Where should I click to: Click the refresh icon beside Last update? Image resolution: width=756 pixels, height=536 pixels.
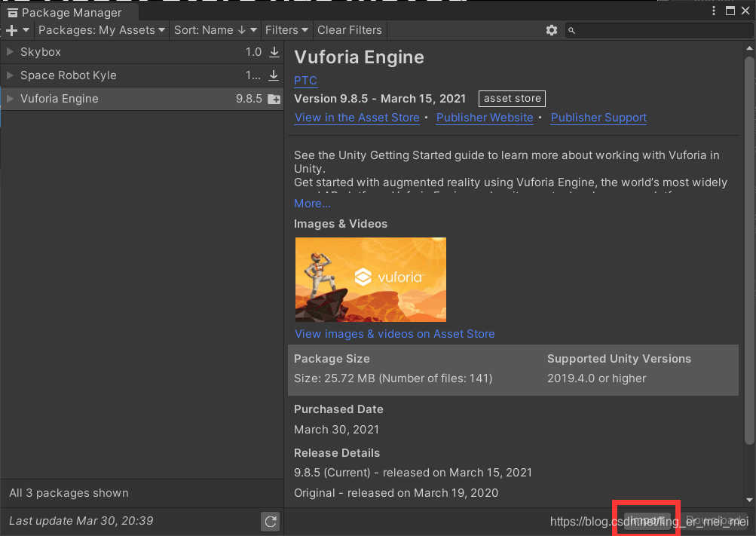coord(271,522)
